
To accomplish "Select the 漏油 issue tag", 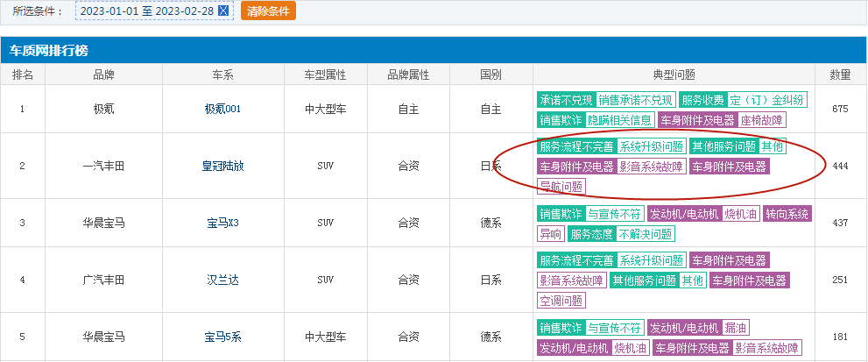I will pos(735,328).
